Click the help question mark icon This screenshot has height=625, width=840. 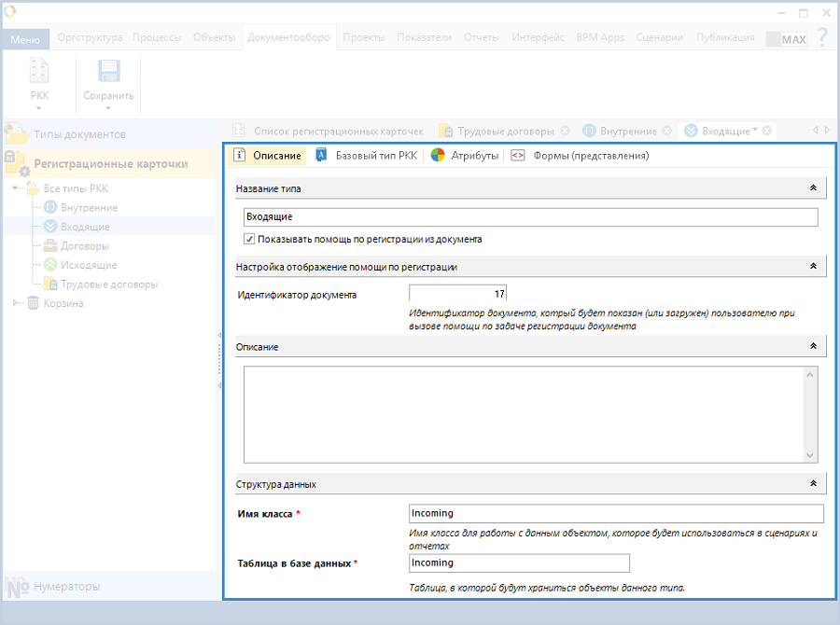tap(822, 38)
